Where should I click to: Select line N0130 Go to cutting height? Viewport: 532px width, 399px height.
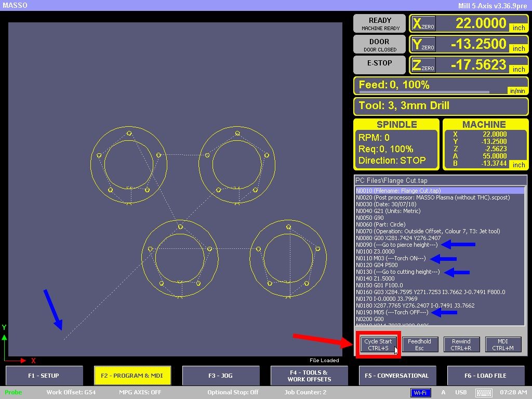click(440, 272)
